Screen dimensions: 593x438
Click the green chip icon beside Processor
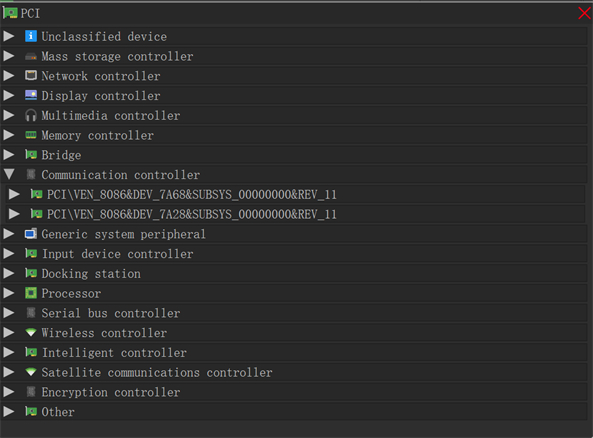pyautogui.click(x=31, y=293)
